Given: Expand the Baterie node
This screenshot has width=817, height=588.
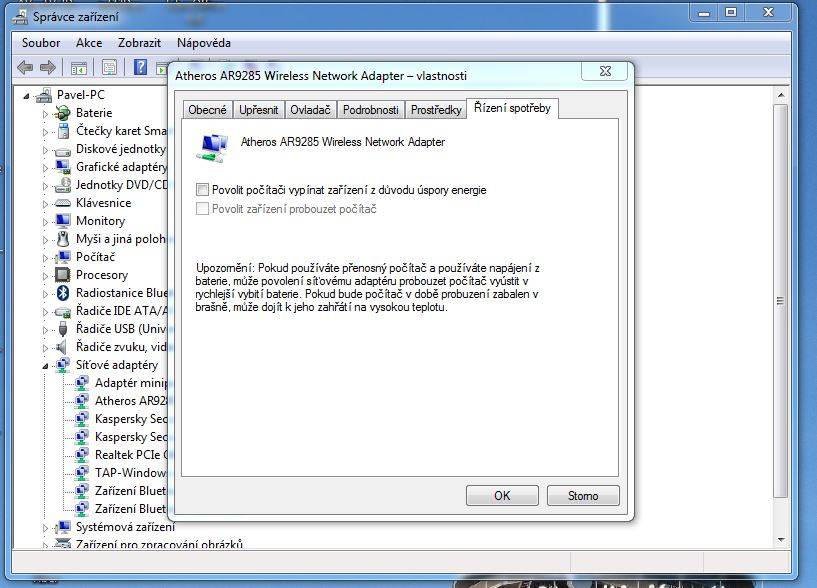Looking at the screenshot, I should click(x=45, y=114).
